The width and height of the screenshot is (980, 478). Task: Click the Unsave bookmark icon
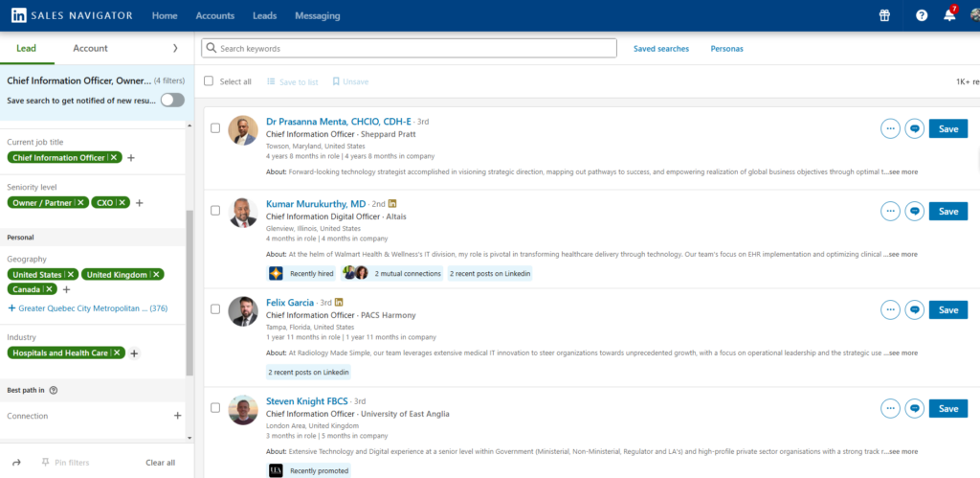pos(336,81)
